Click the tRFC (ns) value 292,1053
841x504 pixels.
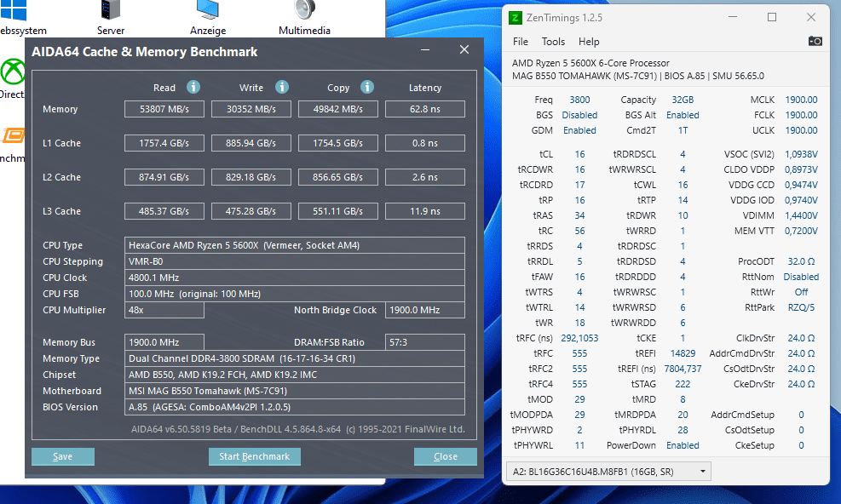(579, 338)
